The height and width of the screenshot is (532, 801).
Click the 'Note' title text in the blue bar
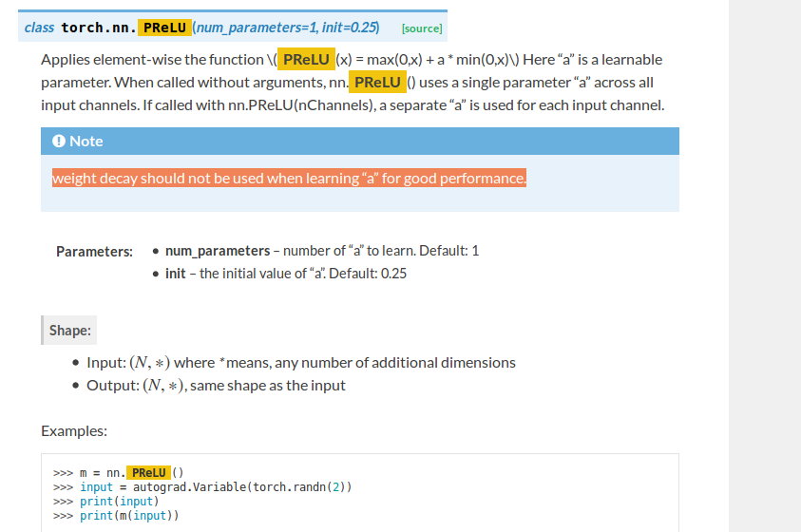86,141
